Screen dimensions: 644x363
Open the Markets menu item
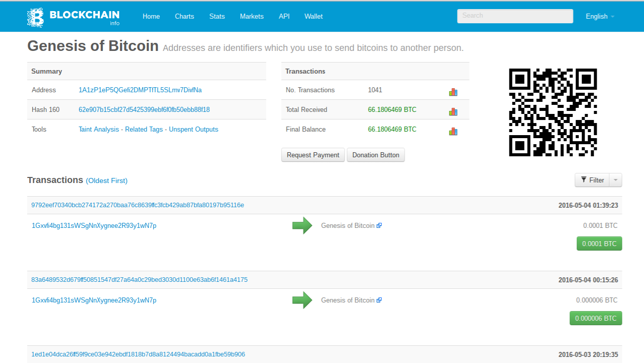[x=252, y=16]
